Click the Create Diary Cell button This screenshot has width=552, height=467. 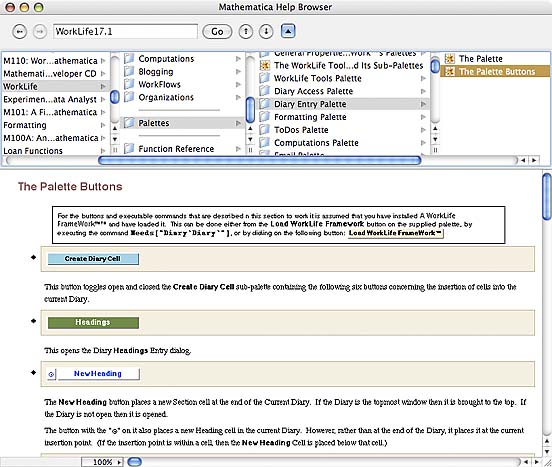[93, 259]
